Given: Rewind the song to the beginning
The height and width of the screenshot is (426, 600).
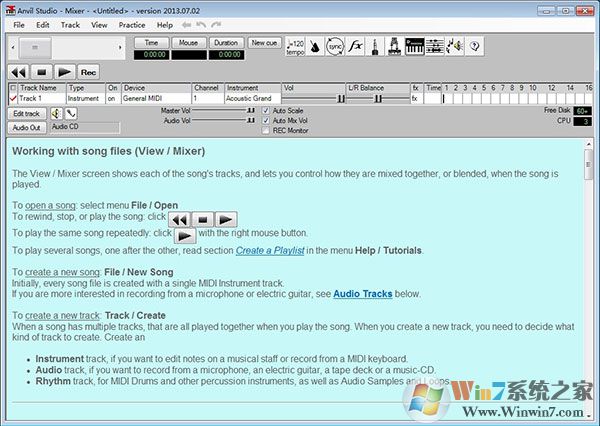Looking at the screenshot, I should [x=19, y=72].
